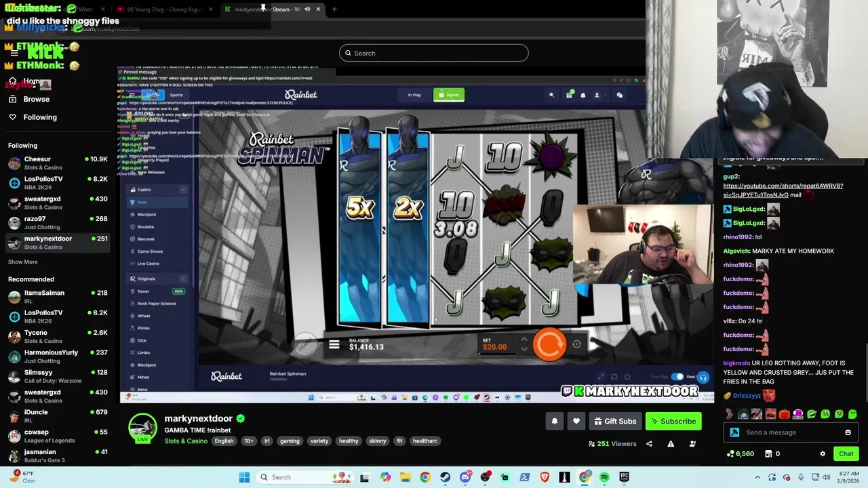Viewport: 868px width, 488px height.
Task: Close the Stream browser tab
Action: [x=318, y=9]
